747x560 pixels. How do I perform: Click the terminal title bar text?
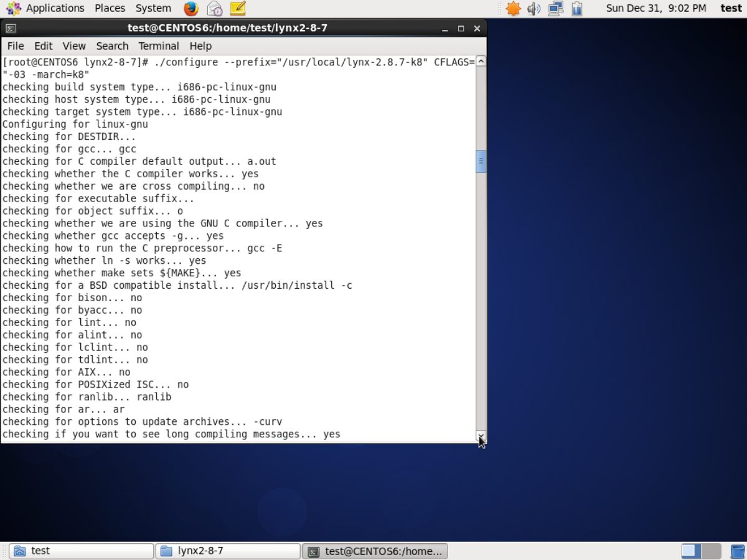227,28
